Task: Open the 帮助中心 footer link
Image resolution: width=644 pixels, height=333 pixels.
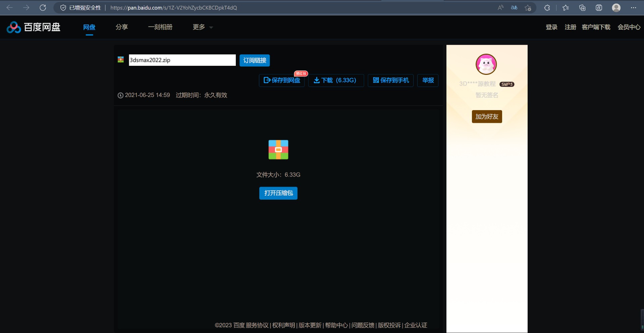Action: pos(336,325)
